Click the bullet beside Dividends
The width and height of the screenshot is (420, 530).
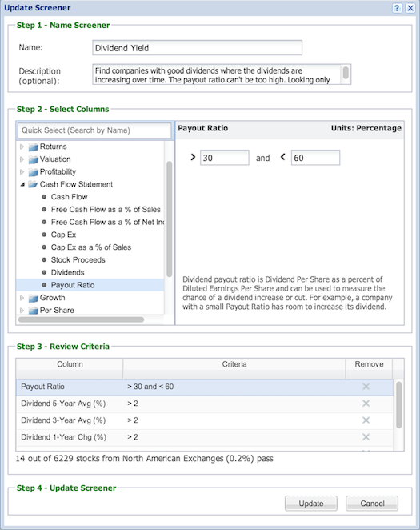[44, 272]
